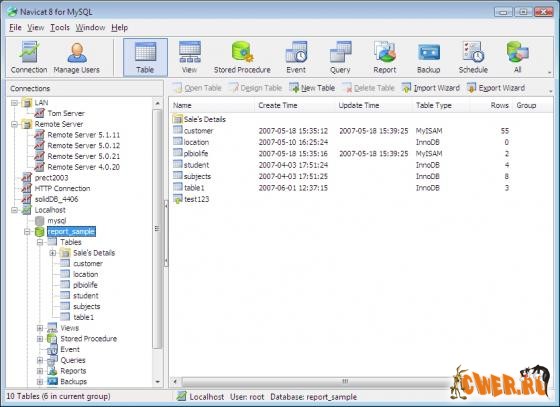Open the Connection tool in toolbar
560x407 pixels.
click(x=29, y=57)
